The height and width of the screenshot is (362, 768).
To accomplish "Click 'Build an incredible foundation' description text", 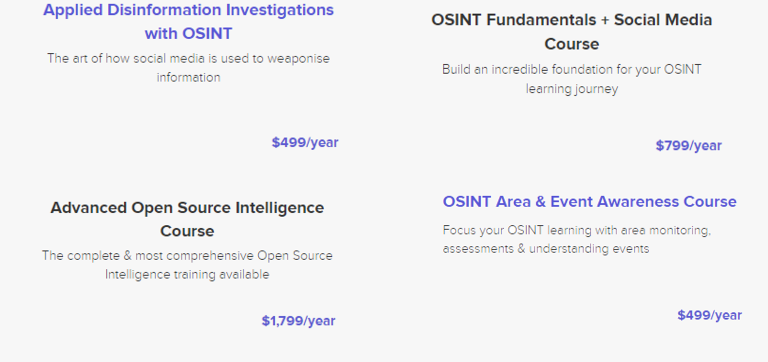I will tap(572, 79).
